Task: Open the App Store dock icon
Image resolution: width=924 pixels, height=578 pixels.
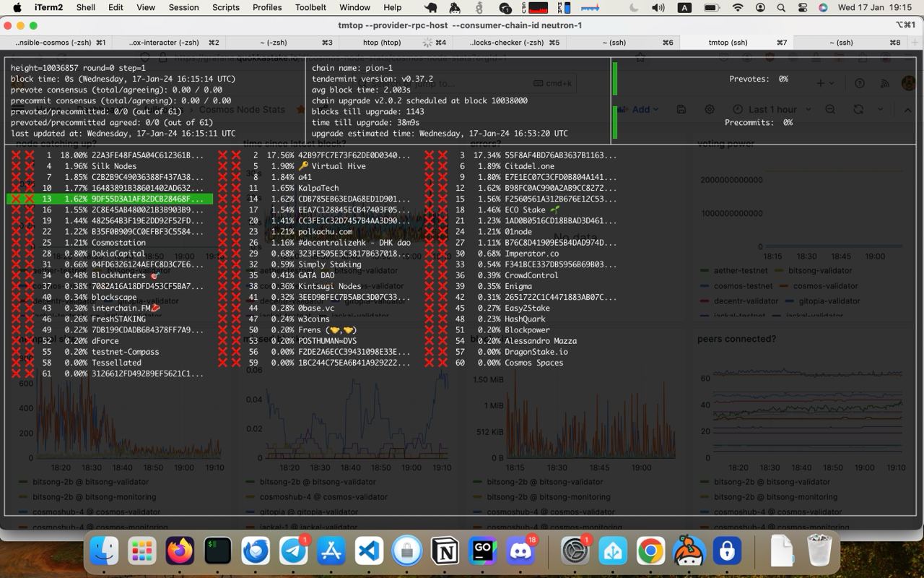Action: pyautogui.click(x=331, y=551)
